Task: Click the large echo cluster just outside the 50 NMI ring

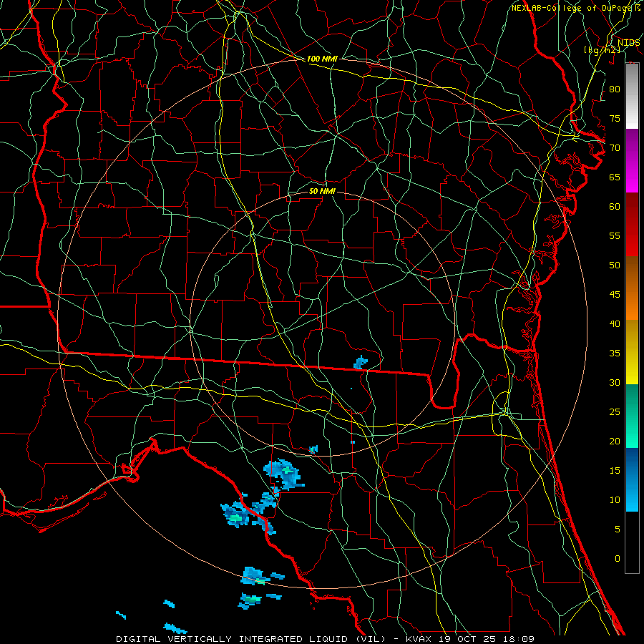Action: 283,475
